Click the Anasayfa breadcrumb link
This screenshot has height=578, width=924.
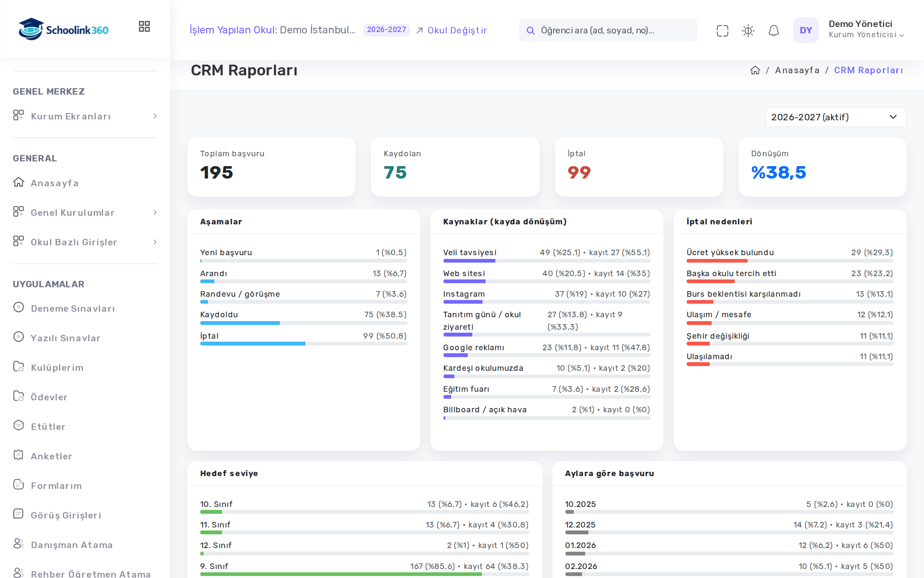(x=797, y=70)
